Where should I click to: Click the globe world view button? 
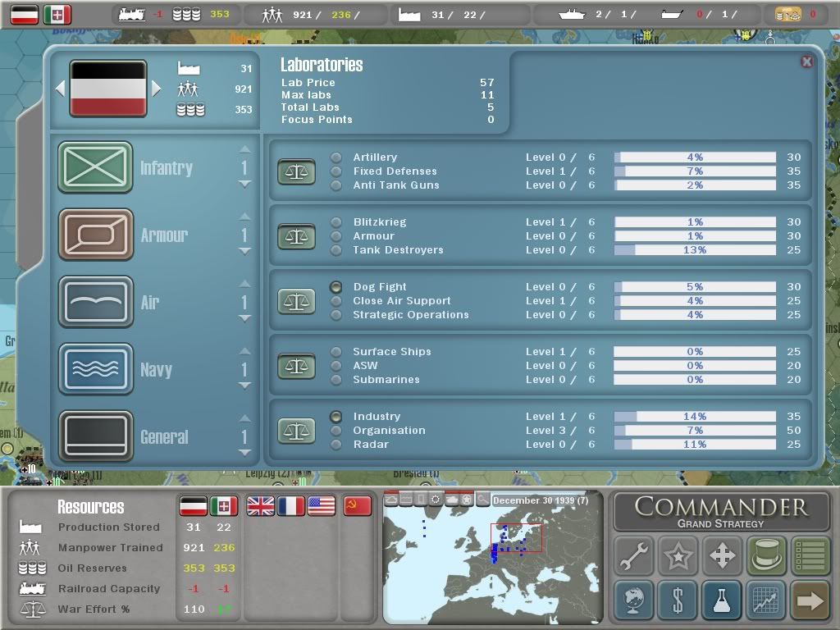(x=634, y=600)
